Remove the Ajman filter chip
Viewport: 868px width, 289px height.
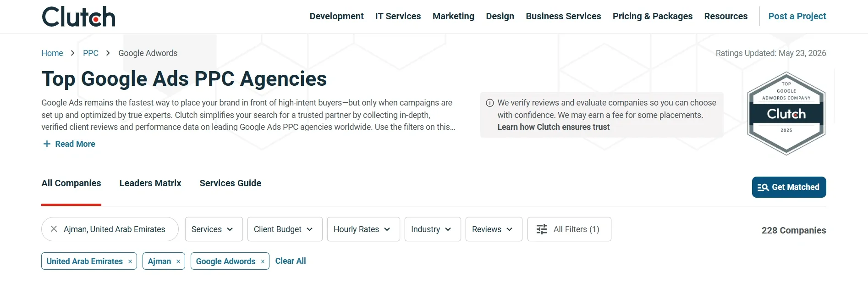(178, 261)
